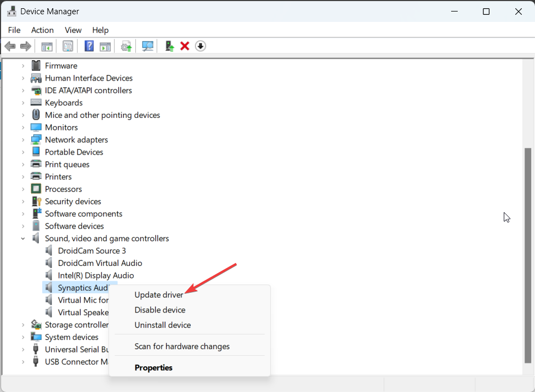Expand the Software devices node chevron
Image resolution: width=535 pixels, height=392 pixels.
point(23,226)
